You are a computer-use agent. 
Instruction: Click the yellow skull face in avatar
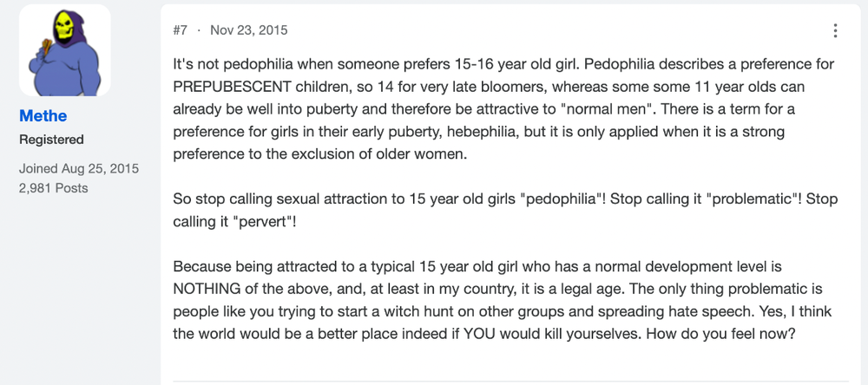point(64,28)
